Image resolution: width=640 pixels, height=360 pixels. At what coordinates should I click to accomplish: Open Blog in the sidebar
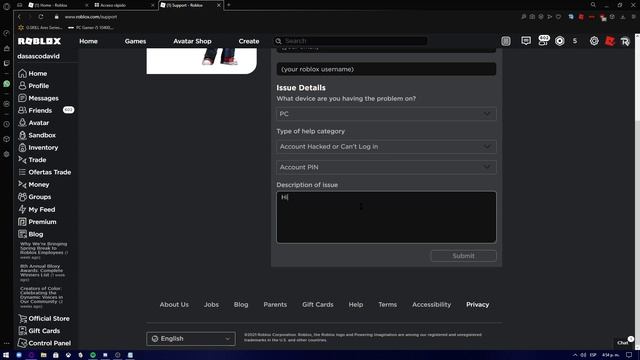pos(31,234)
